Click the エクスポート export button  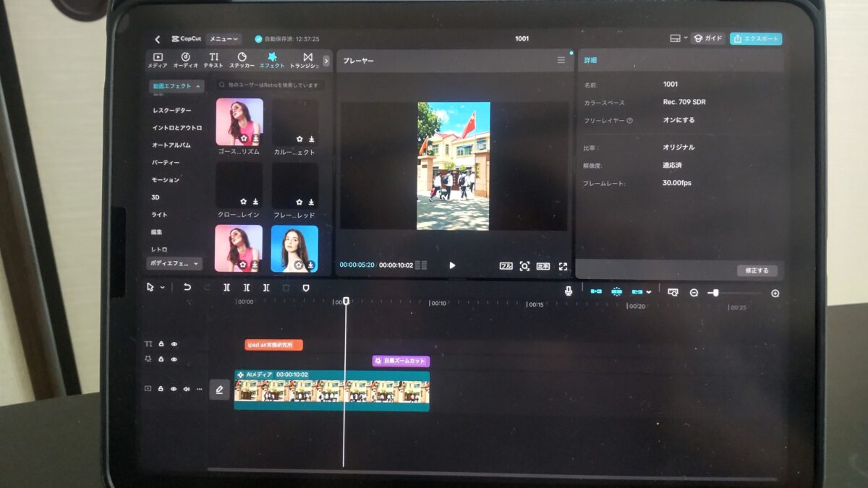pyautogui.click(x=756, y=39)
